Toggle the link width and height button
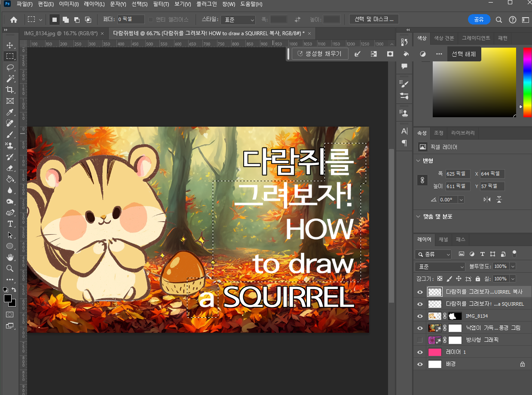 click(422, 180)
